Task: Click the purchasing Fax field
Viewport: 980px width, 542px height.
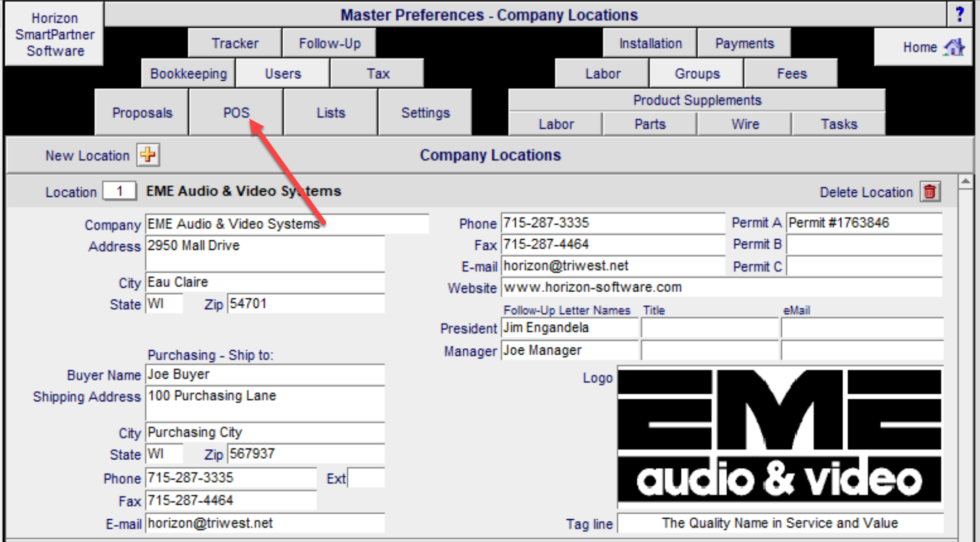Action: 231,501
